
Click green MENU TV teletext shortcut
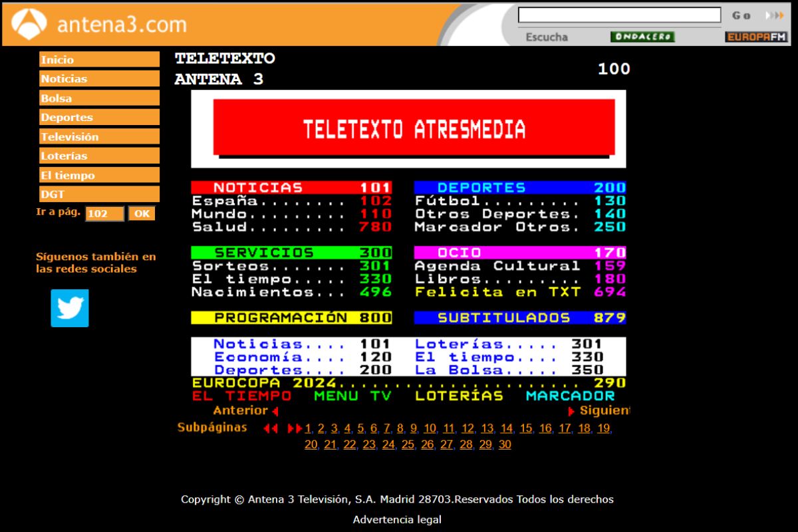[352, 396]
